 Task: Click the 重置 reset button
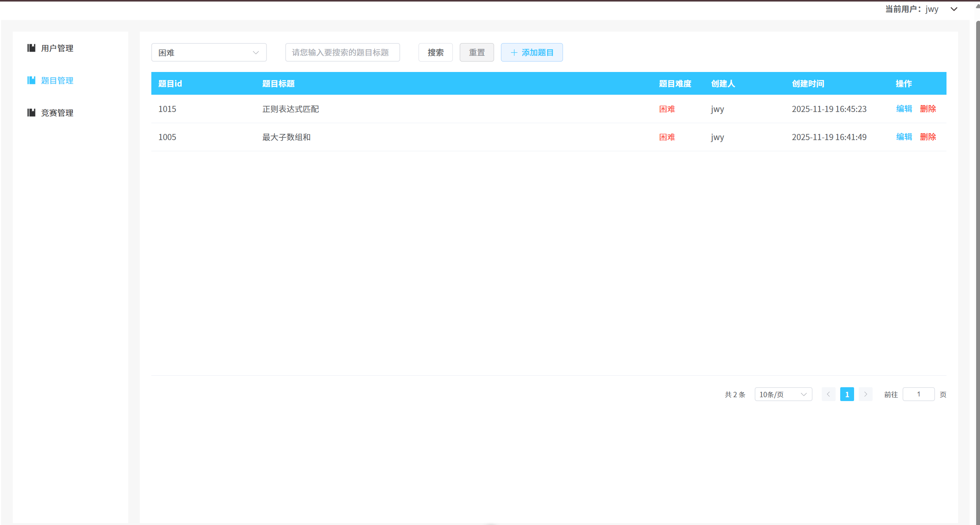click(x=477, y=52)
